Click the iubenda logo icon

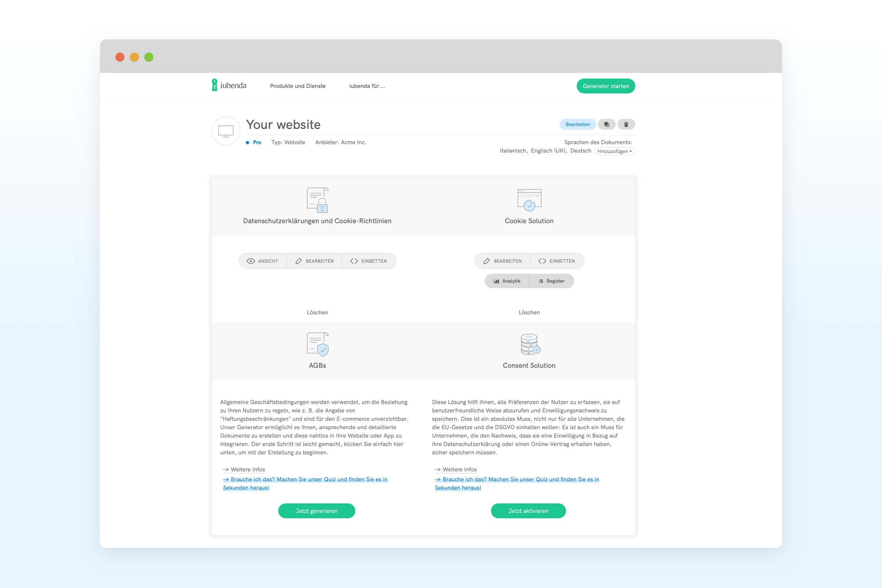[215, 85]
